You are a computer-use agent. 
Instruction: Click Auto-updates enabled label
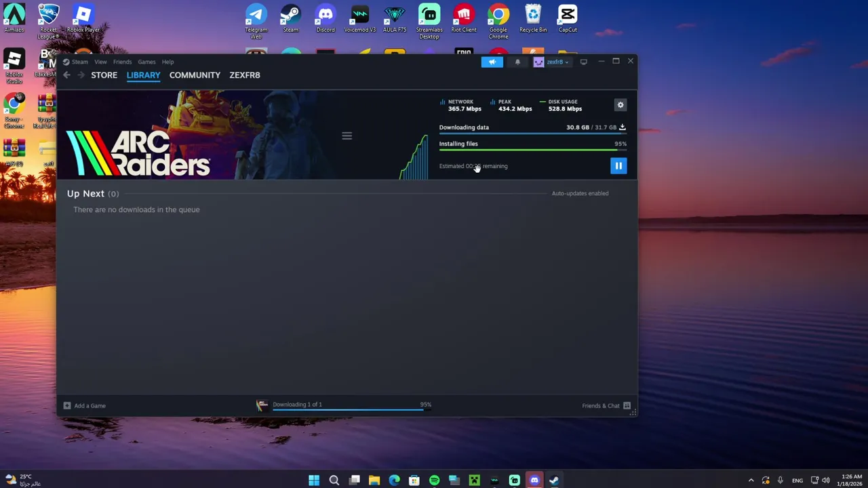(x=580, y=193)
